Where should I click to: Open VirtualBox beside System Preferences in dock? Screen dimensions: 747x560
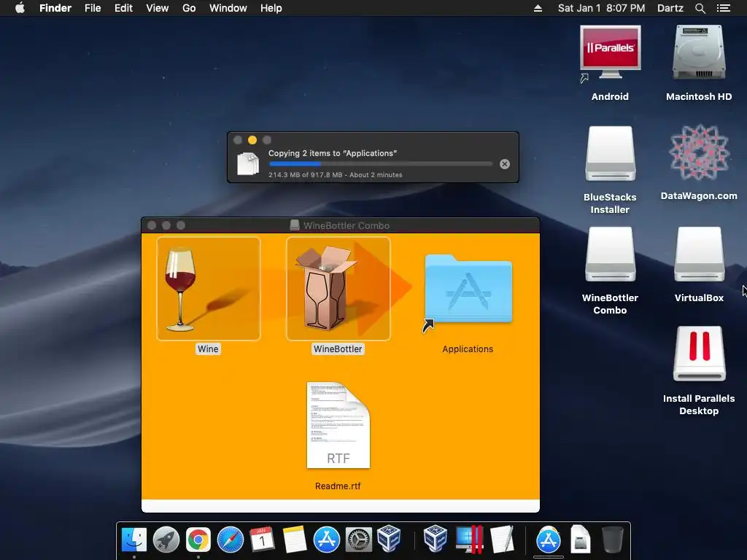[390, 538]
